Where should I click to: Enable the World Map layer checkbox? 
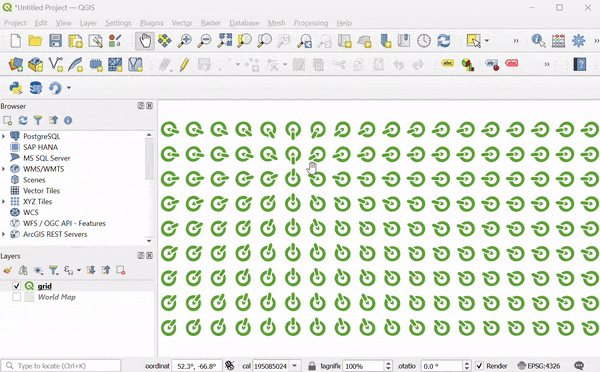[16, 297]
